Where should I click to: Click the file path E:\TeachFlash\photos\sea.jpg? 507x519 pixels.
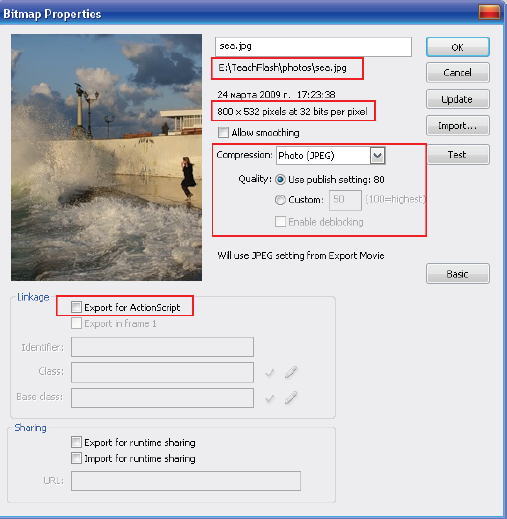click(283, 68)
